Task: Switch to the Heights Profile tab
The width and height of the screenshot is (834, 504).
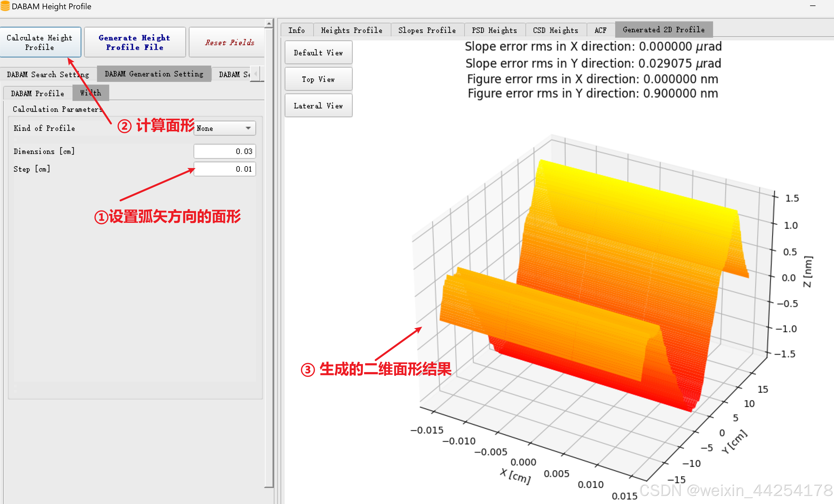Action: pos(351,30)
